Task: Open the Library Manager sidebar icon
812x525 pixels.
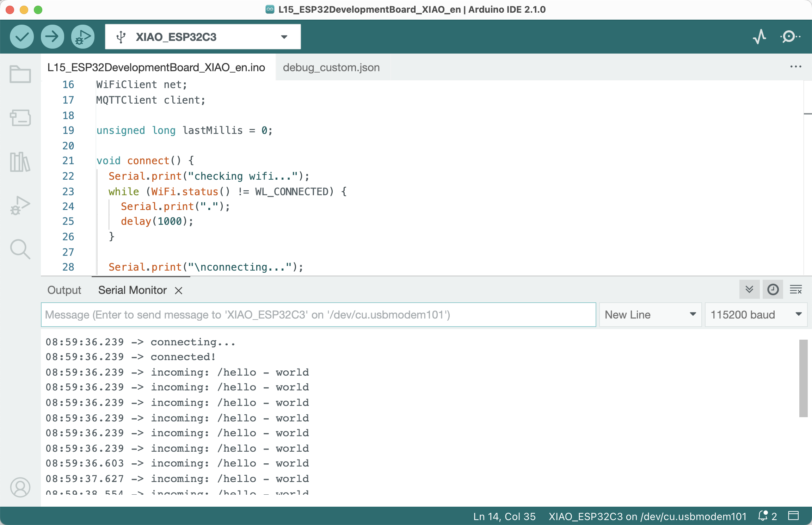Action: (x=20, y=162)
